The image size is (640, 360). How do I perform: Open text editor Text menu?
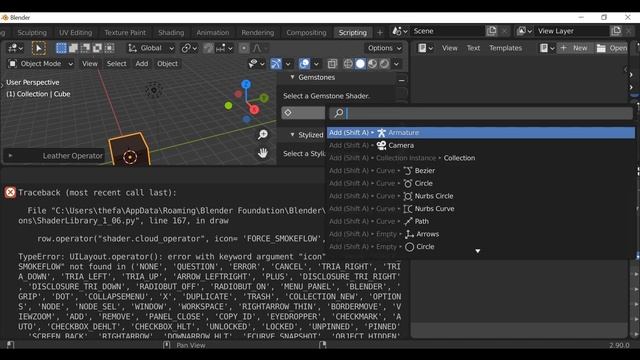click(473, 48)
